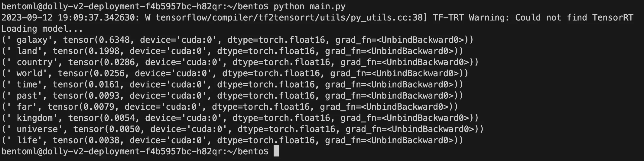The width and height of the screenshot is (644, 161).
Task: Click the 'TensorRT' word ending the warning line
Action: 613,17
